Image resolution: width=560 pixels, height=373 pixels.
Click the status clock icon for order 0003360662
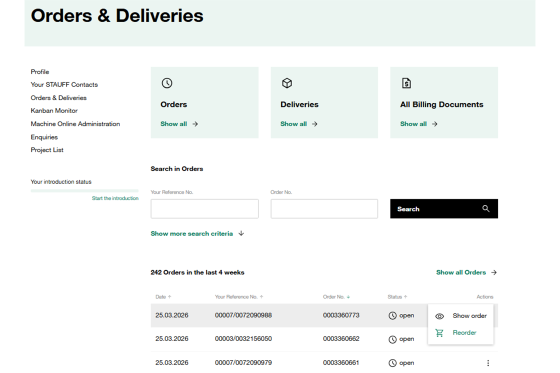[392, 339]
